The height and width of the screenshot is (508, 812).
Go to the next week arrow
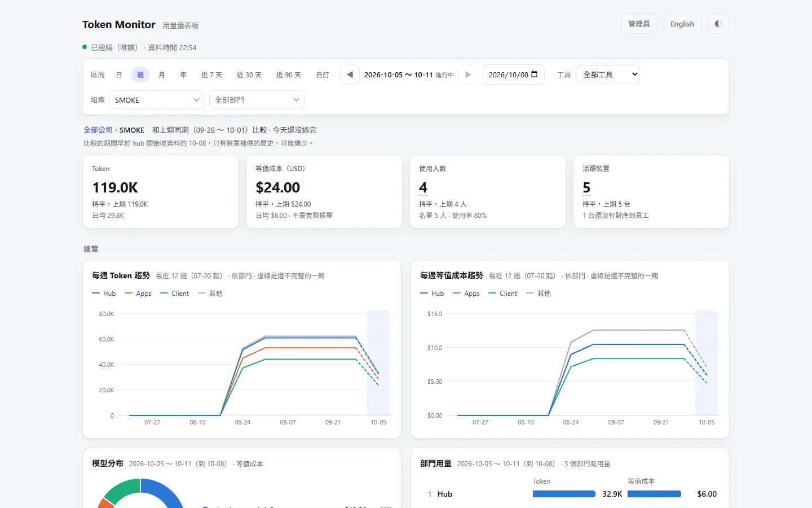tap(468, 75)
